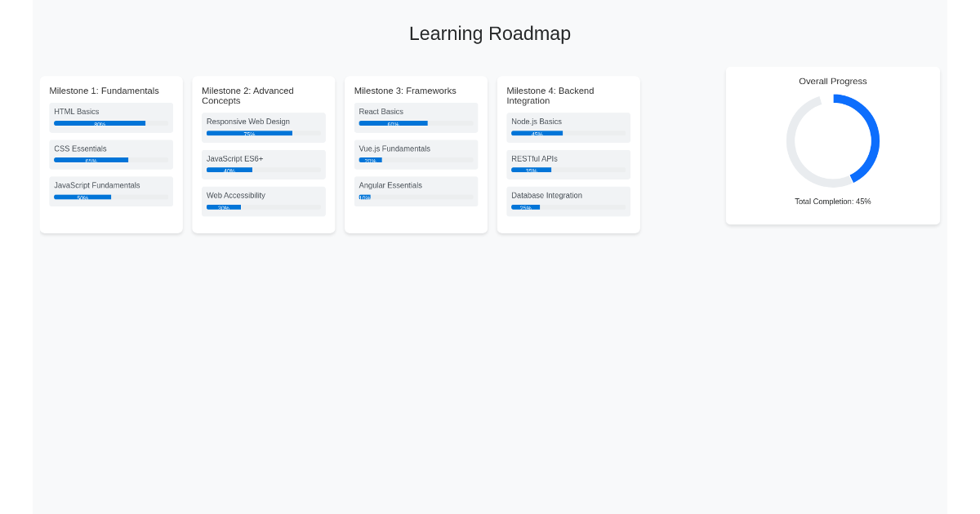Select the HTML Basics skill item
The height and width of the screenshot is (514, 980).
[x=111, y=117]
